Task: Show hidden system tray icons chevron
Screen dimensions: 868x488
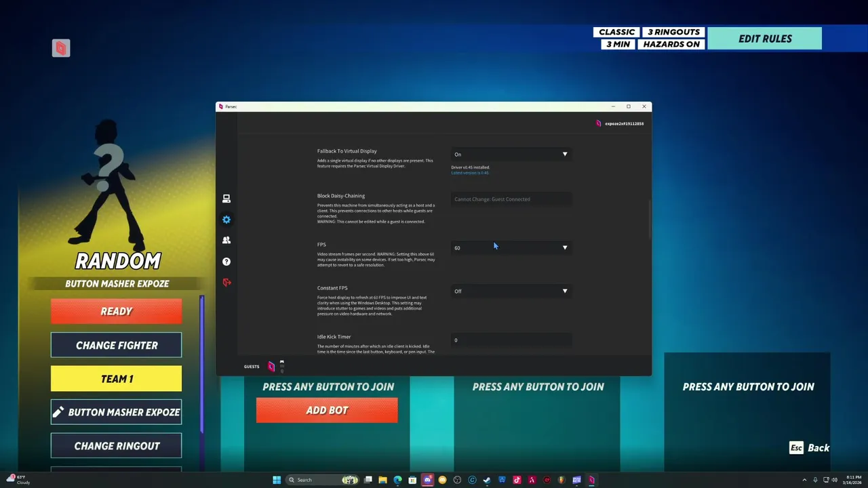Action: tap(804, 480)
